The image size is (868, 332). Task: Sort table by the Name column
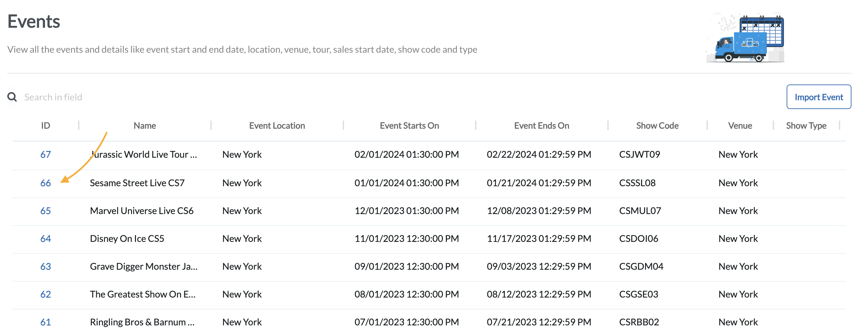tap(144, 125)
